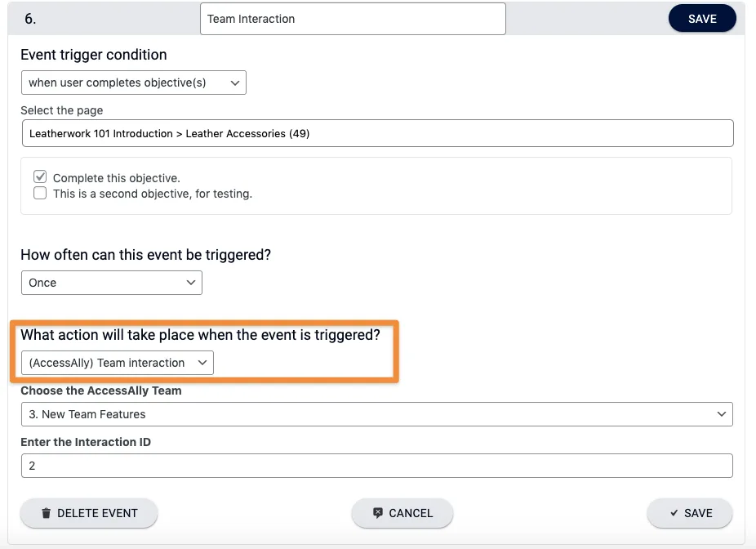
Task: Open the "when user completes objective(s)" dropdown
Action: [x=133, y=83]
